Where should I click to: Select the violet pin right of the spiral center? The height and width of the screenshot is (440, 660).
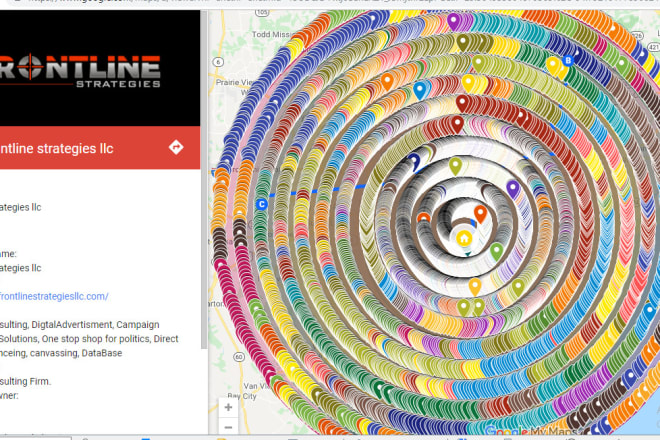(x=513, y=189)
